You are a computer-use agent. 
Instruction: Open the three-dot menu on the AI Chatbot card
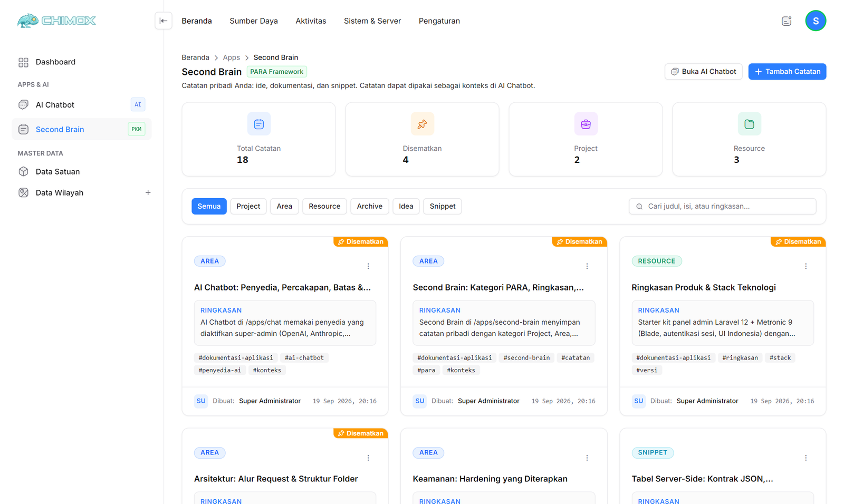click(368, 266)
